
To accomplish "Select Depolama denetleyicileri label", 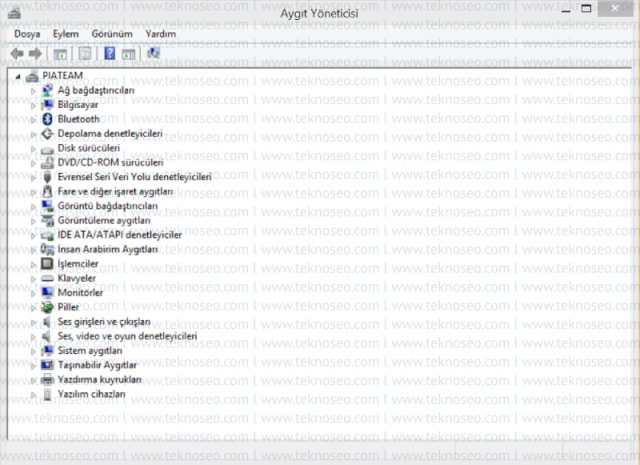I will [x=110, y=133].
